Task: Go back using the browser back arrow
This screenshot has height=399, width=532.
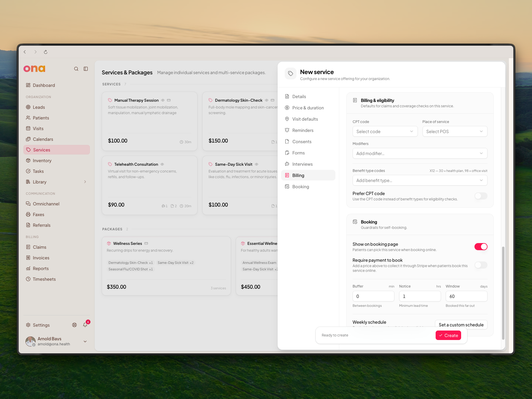Action: click(x=25, y=52)
